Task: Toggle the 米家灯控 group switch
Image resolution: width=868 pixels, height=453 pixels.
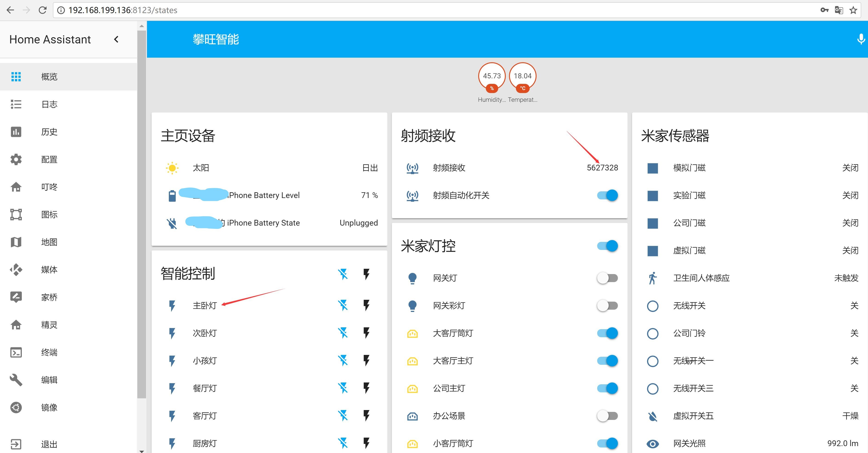Action: click(607, 246)
